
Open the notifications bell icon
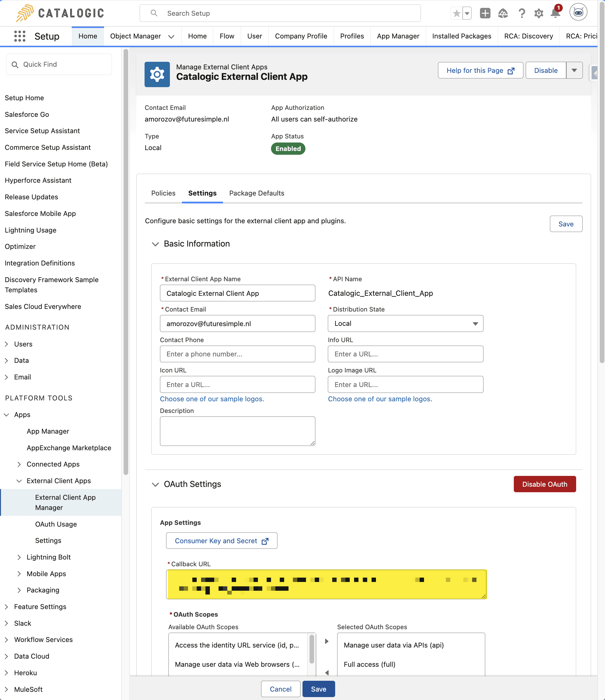coord(555,13)
